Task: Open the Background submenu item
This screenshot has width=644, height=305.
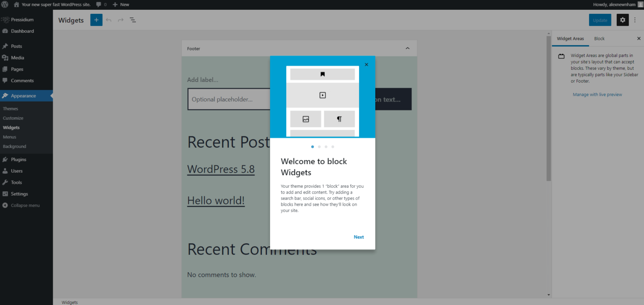Action: (x=14, y=146)
